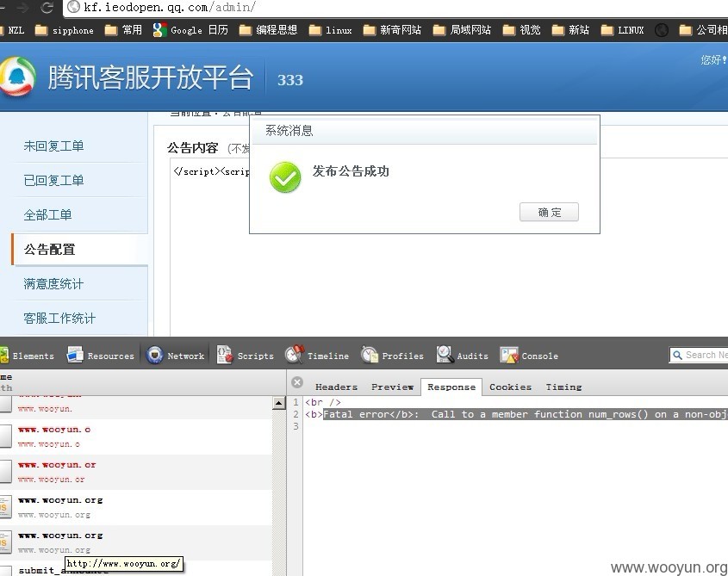
Task: Open Google 日历 bookmark
Action: pos(190,30)
